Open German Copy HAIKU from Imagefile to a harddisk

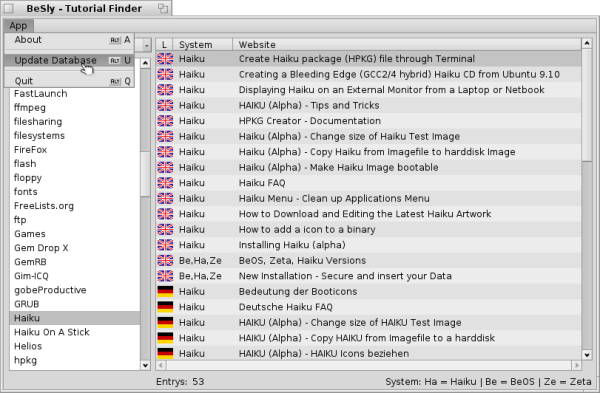[368, 338]
